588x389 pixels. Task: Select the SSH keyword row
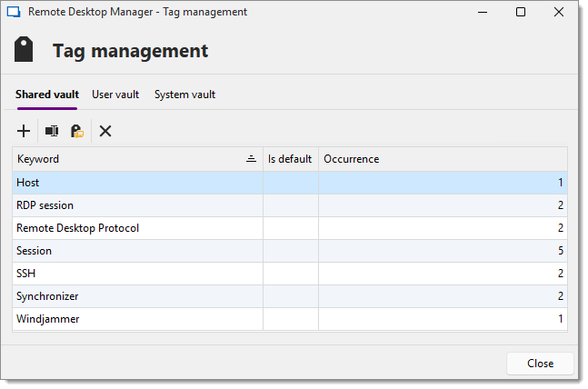pyautogui.click(x=290, y=274)
